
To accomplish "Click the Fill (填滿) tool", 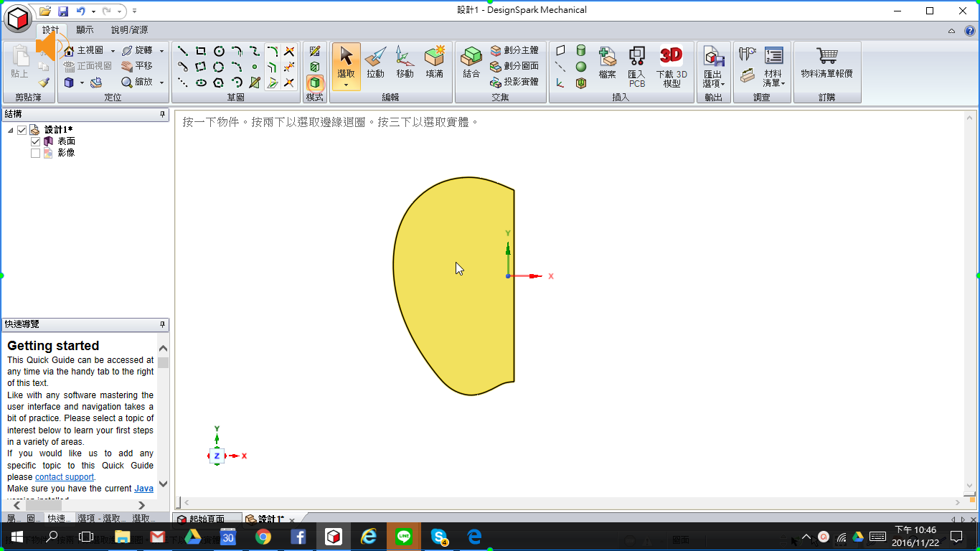I will tap(435, 63).
